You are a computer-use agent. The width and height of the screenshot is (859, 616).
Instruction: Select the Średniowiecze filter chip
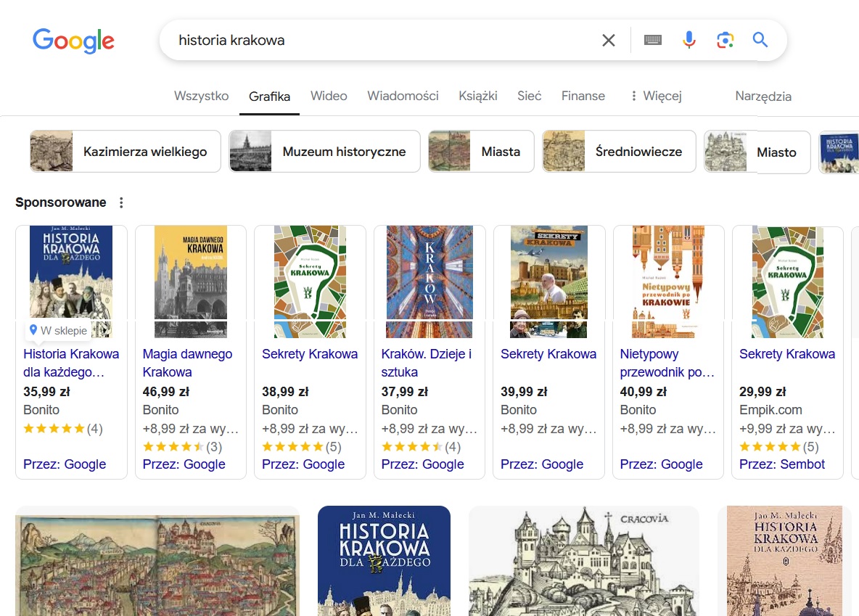click(x=619, y=152)
